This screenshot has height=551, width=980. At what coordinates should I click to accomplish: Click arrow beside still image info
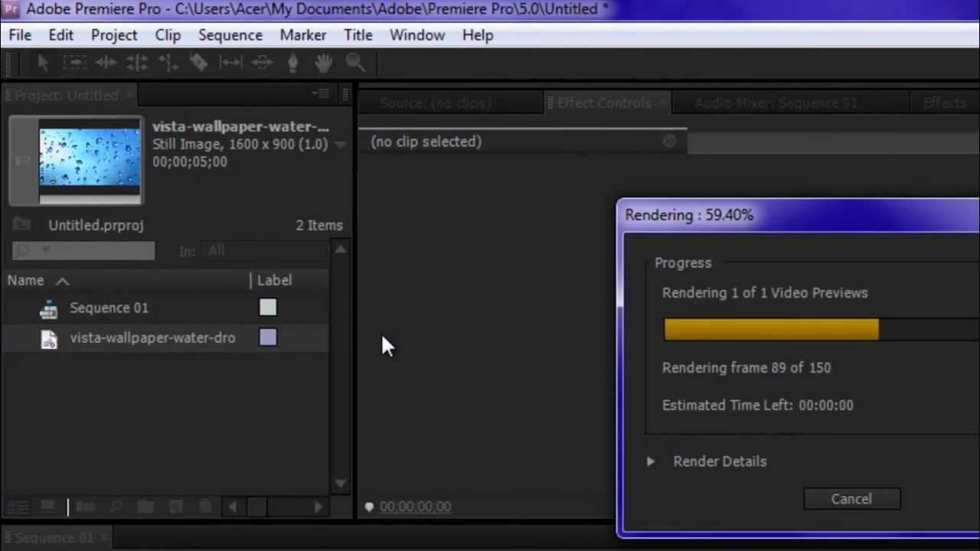[341, 144]
